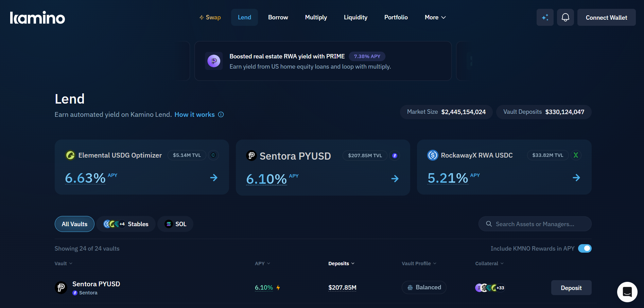The image size is (644, 308).
Task: Sort by Deposits column
Action: [342, 264]
